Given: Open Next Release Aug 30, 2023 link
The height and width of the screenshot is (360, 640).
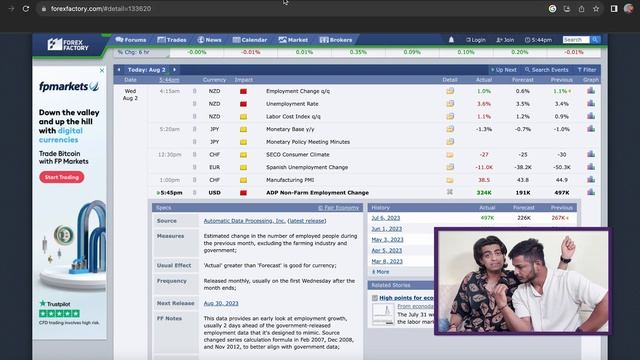Looking at the screenshot, I should pyautogui.click(x=221, y=303).
